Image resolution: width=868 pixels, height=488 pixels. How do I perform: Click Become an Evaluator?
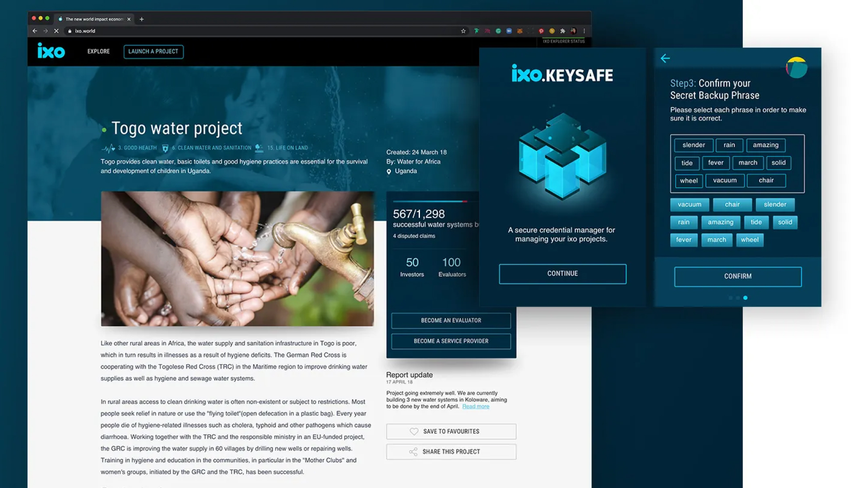(x=451, y=321)
